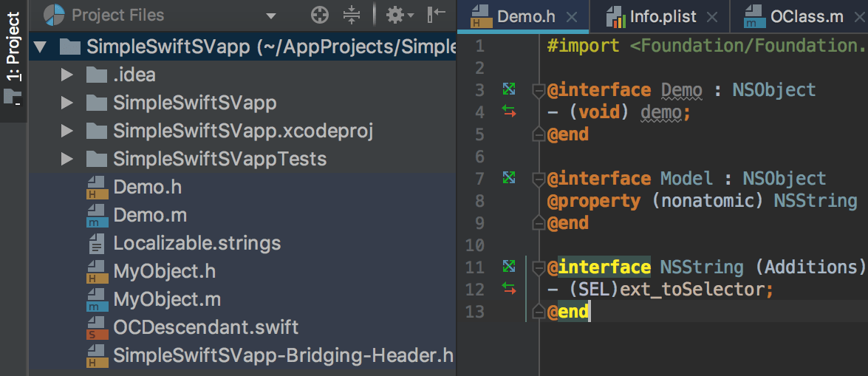Select the SimpleSwiftSVapp.xcodeproj folder icon
The height and width of the screenshot is (376, 868).
pyautogui.click(x=97, y=131)
